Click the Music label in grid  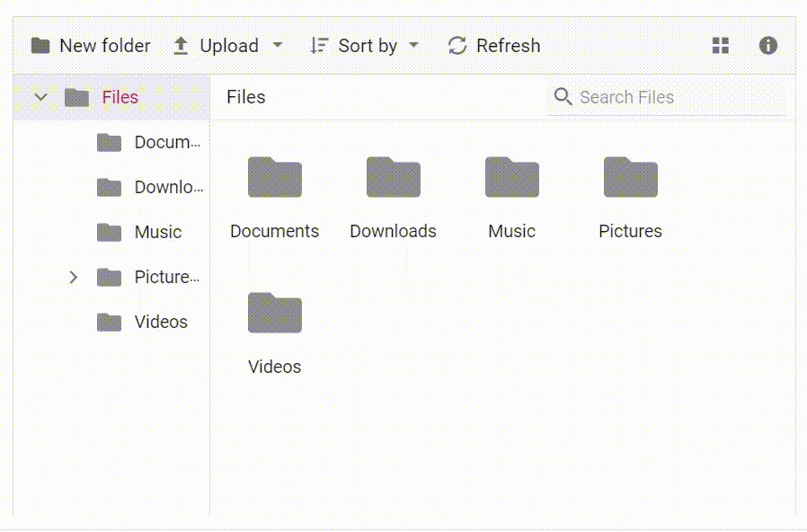[x=512, y=231]
